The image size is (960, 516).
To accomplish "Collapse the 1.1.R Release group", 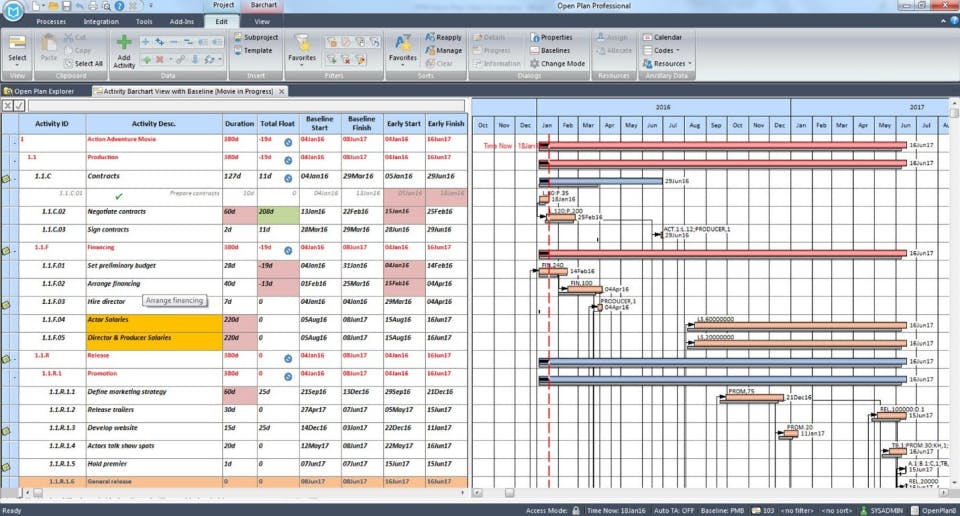I will 15,359.
